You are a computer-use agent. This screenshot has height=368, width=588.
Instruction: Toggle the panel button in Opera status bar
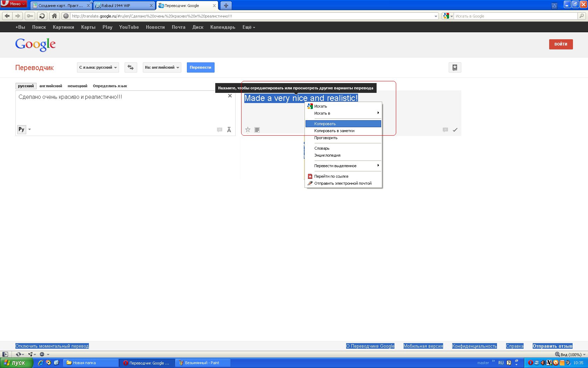tap(5, 354)
